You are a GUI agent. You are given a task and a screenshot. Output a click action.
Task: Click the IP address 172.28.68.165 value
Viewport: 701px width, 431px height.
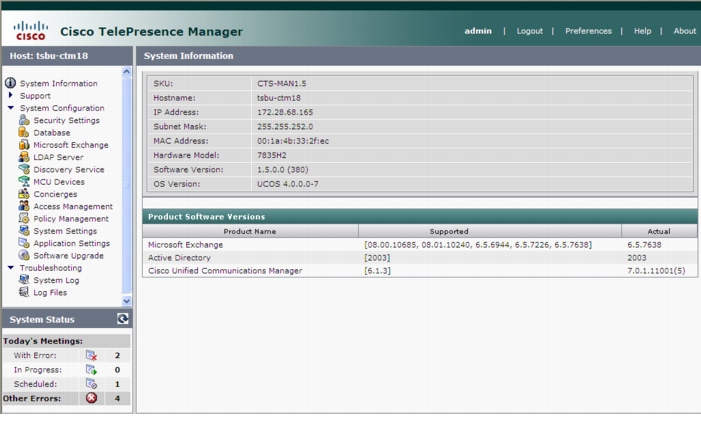pos(285,112)
